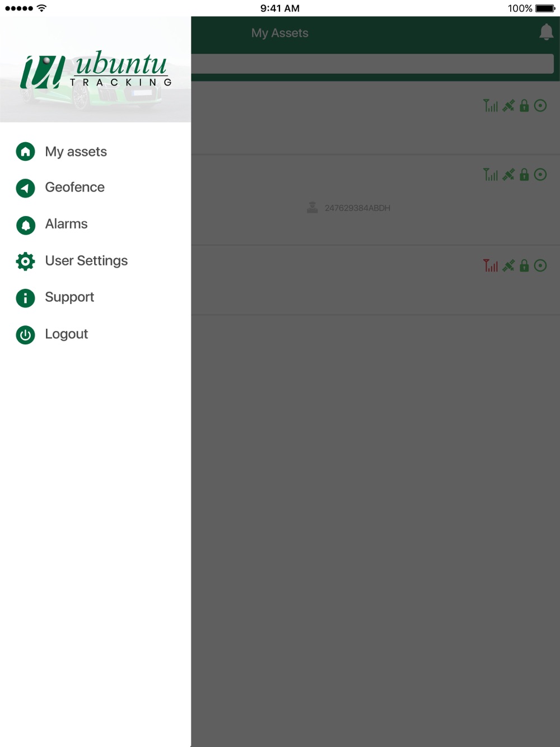Viewport: 560px width, 747px height.
Task: Tap second asset's locate target icon
Action: click(540, 175)
